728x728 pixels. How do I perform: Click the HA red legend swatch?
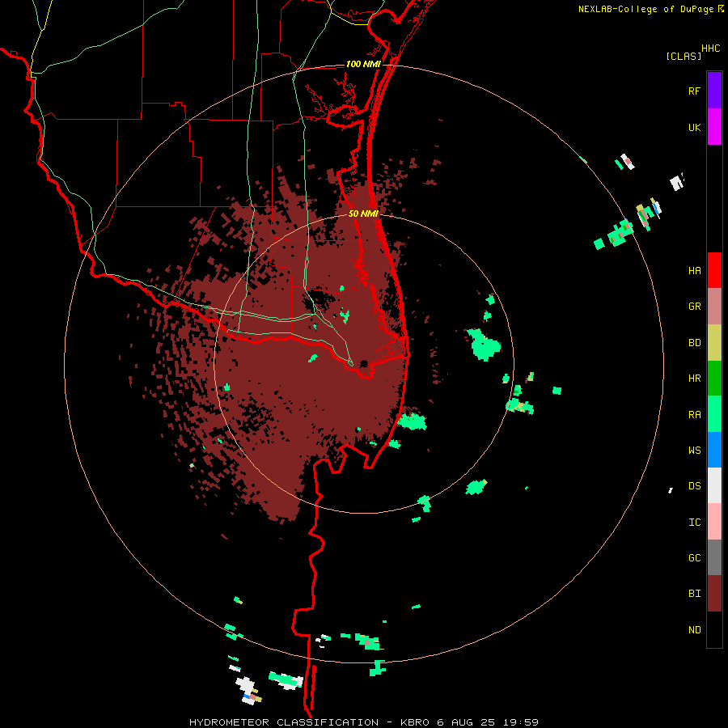714,270
